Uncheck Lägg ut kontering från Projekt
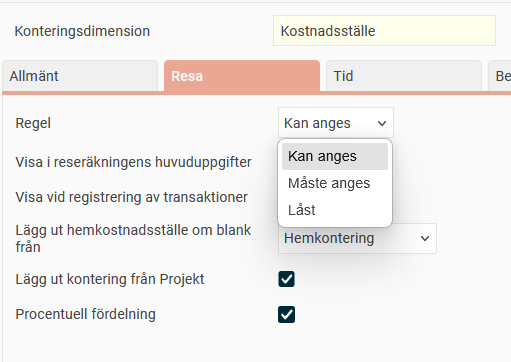This screenshot has height=362, width=511. tap(286, 279)
